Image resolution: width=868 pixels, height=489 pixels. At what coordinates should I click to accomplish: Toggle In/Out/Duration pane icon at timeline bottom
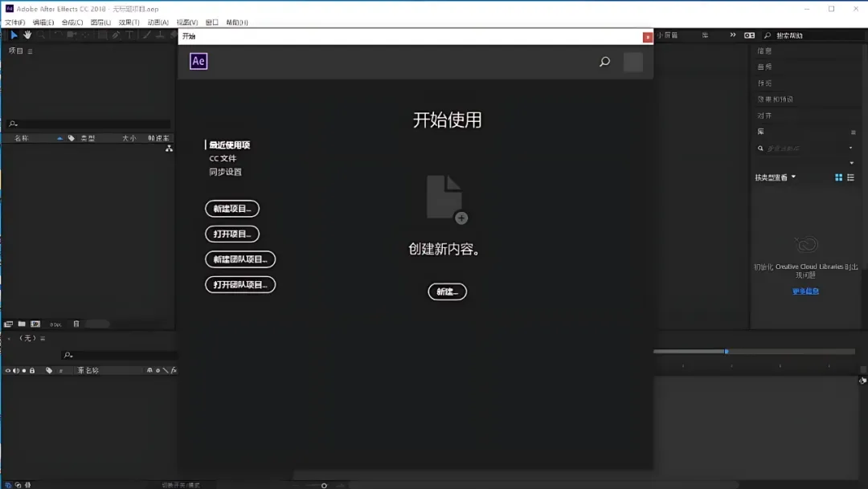coord(27,485)
